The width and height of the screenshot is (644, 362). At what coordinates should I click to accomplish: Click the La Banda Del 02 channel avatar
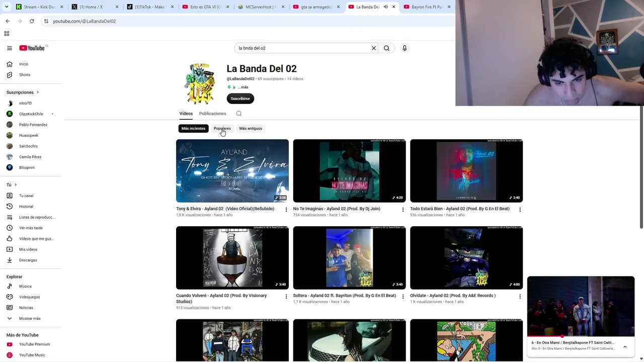[x=201, y=84]
